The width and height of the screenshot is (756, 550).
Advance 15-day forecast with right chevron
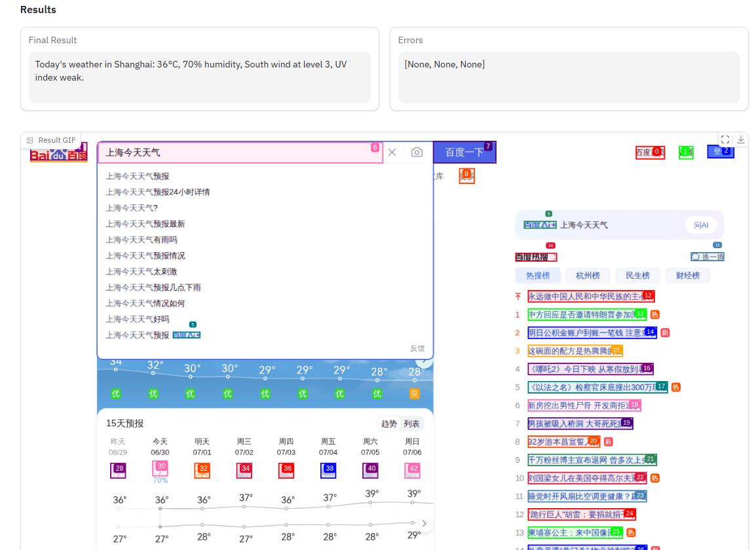[x=425, y=524]
